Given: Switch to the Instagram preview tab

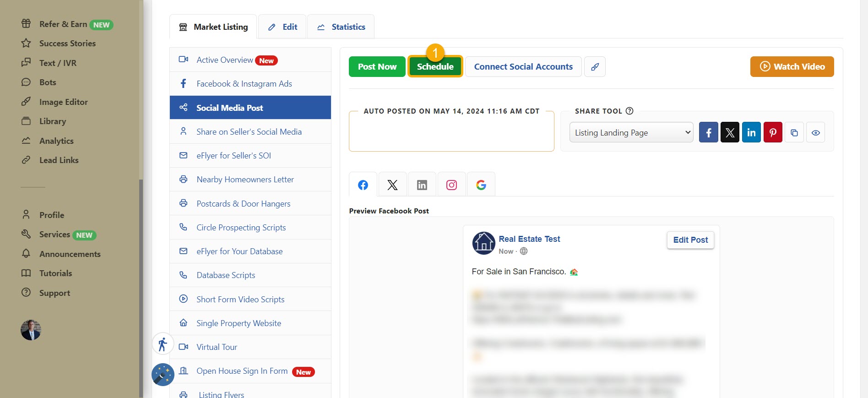Looking at the screenshot, I should tap(451, 185).
